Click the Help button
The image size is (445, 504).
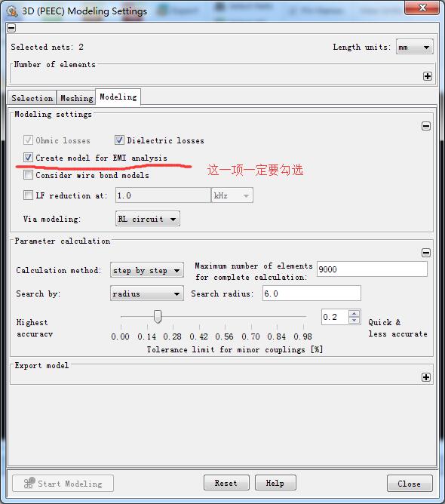pyautogui.click(x=275, y=483)
